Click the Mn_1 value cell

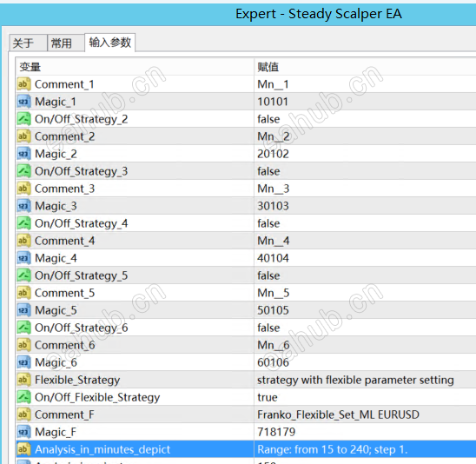click(x=365, y=84)
